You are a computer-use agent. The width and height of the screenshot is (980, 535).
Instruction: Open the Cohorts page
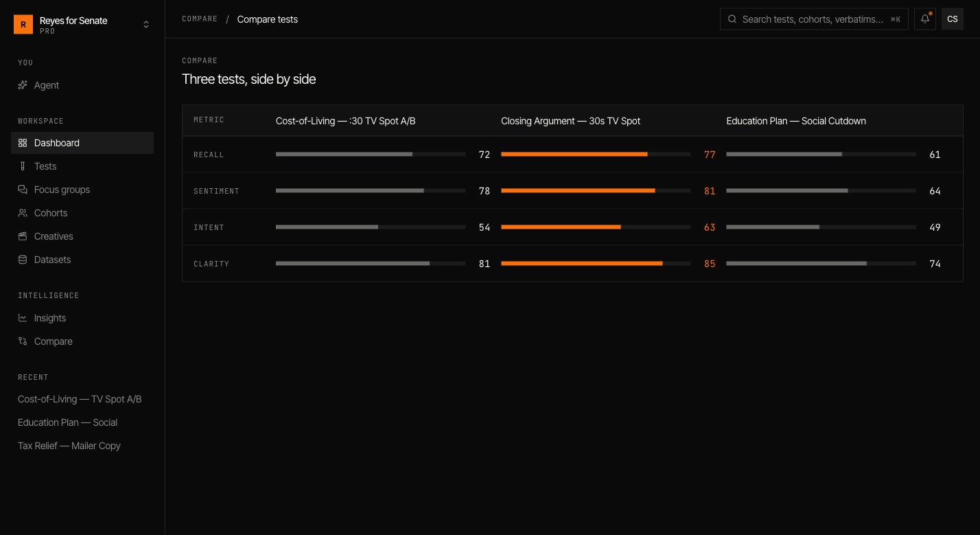point(82,213)
